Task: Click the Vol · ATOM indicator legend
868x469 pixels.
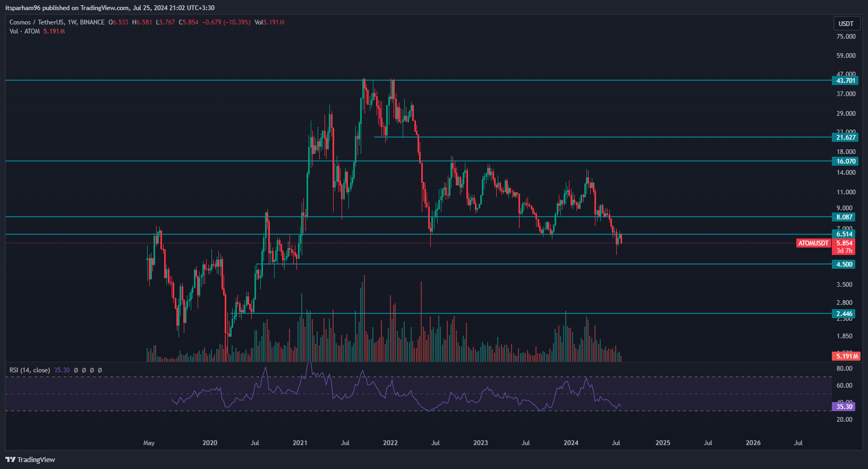Action: 24,31
